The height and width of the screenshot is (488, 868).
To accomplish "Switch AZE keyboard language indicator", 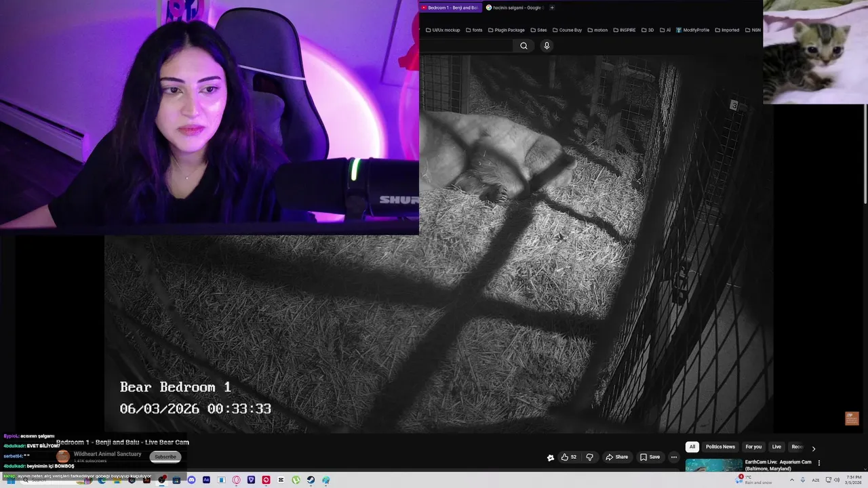I will coord(815,480).
